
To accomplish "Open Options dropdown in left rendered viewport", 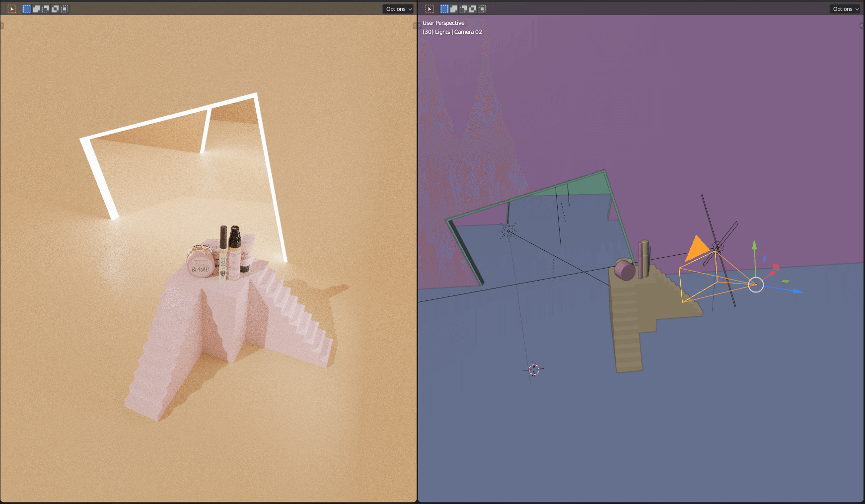I will 399,9.
